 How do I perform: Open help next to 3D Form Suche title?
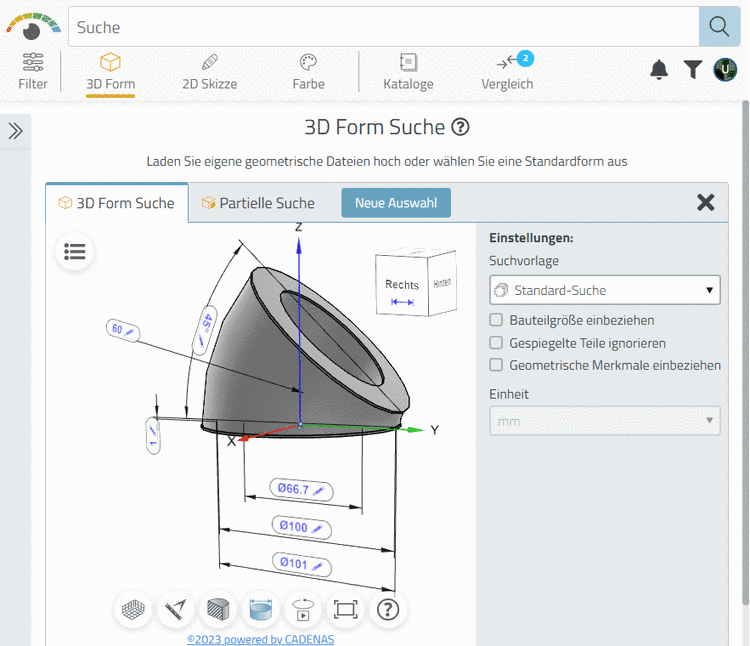point(460,127)
